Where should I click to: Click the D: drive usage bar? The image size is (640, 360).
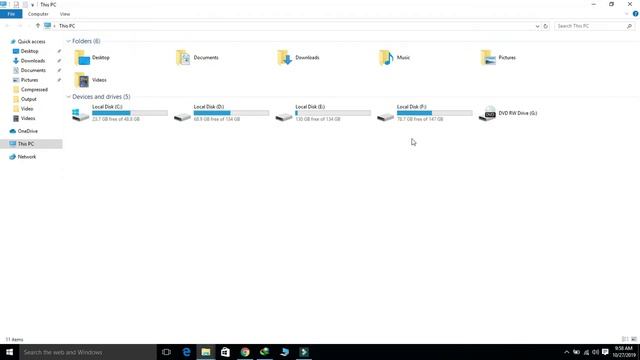231,113
